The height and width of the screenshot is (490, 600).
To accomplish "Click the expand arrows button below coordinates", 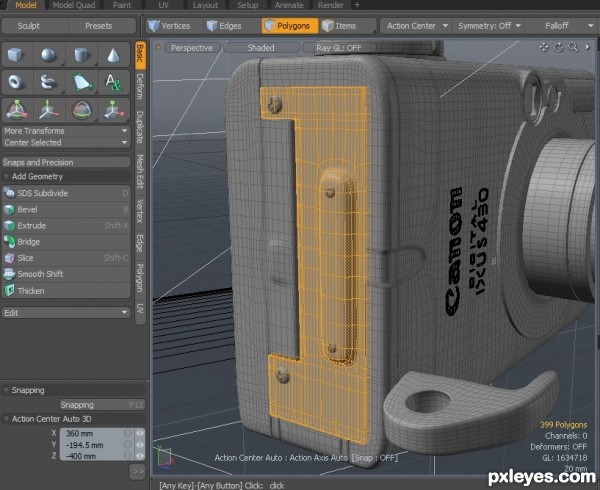I will [137, 472].
